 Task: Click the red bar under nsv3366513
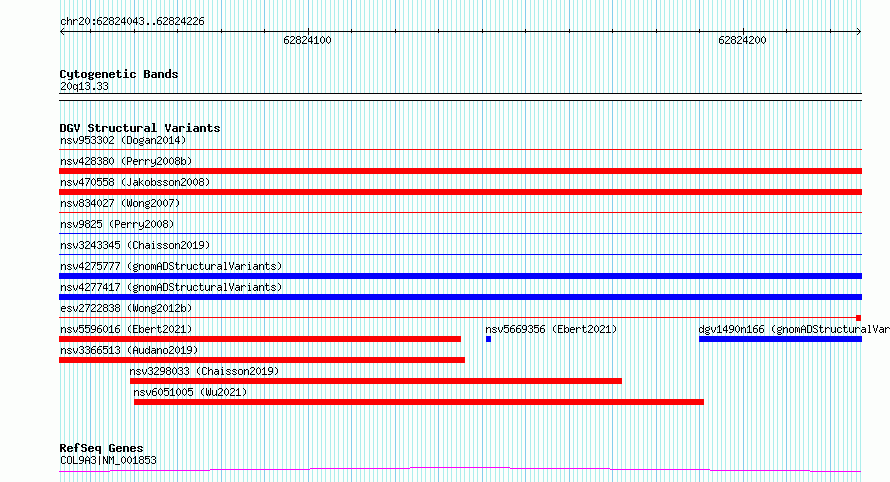pyautogui.click(x=262, y=360)
